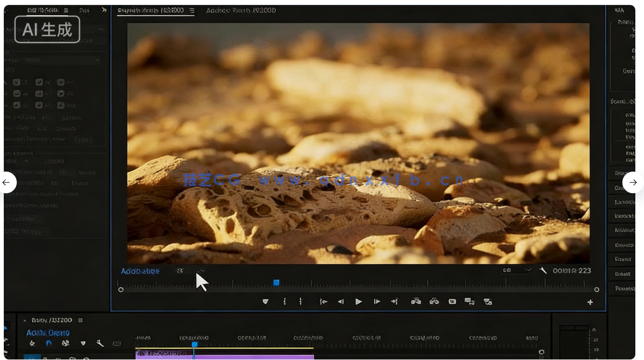Click the Step Back one frame icon

click(341, 302)
